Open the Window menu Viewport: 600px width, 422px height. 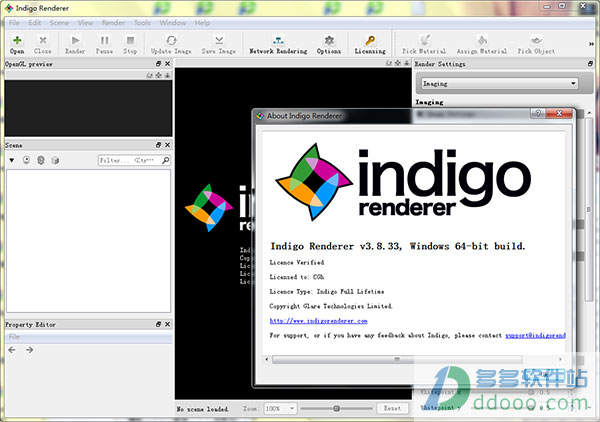[x=173, y=23]
